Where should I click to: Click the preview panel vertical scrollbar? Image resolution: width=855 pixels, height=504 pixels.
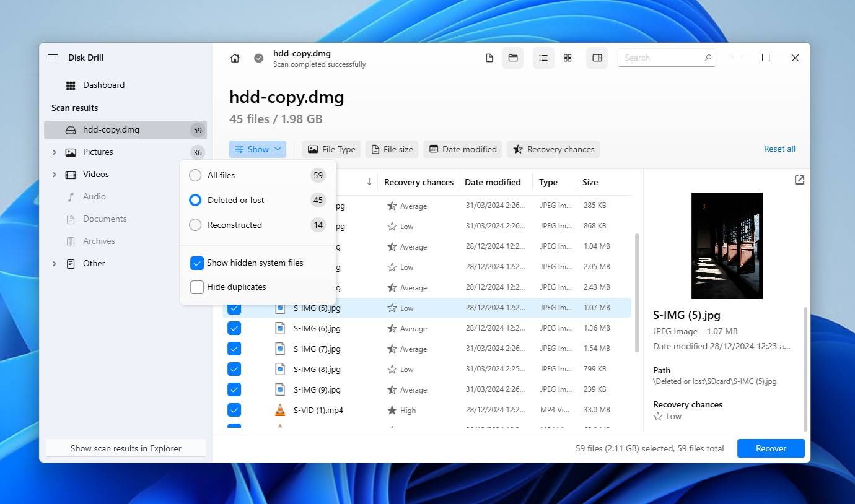coord(805,368)
